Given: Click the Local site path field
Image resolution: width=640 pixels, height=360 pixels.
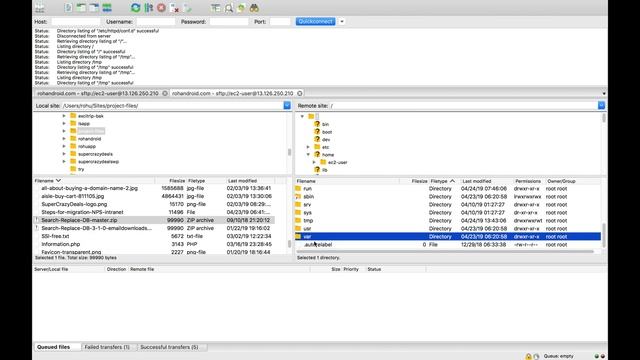Looking at the screenshot, I should coord(172,106).
